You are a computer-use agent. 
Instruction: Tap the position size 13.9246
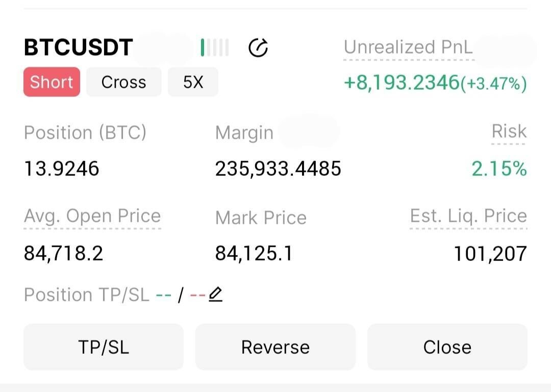point(62,169)
